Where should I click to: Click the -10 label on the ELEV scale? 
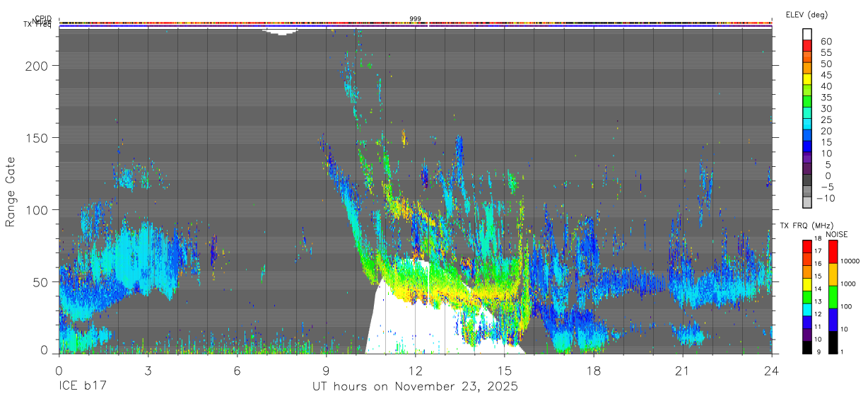824,198
